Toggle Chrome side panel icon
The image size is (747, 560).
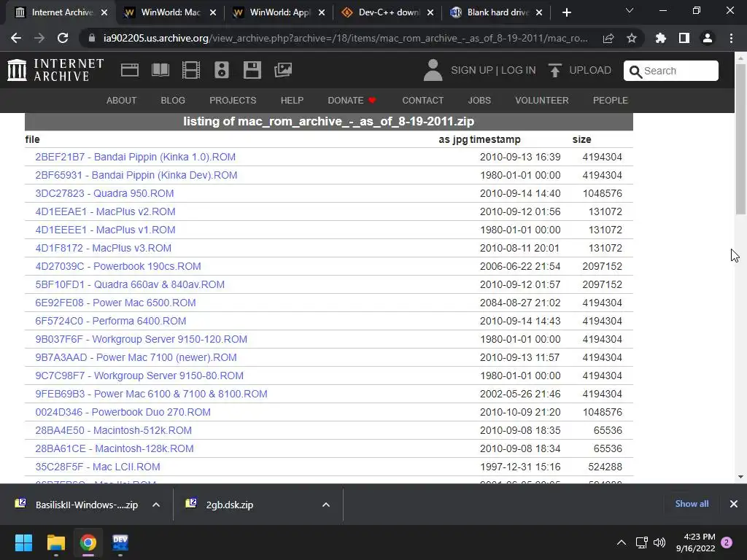point(684,38)
